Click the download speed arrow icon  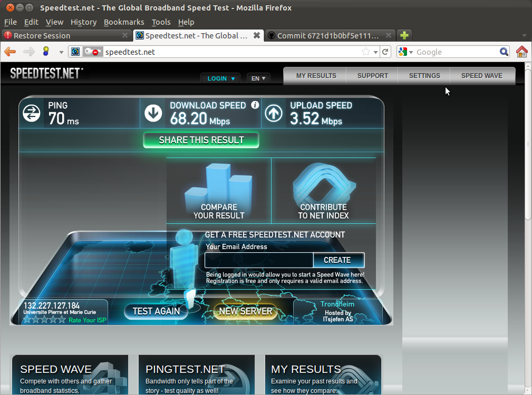(x=153, y=113)
